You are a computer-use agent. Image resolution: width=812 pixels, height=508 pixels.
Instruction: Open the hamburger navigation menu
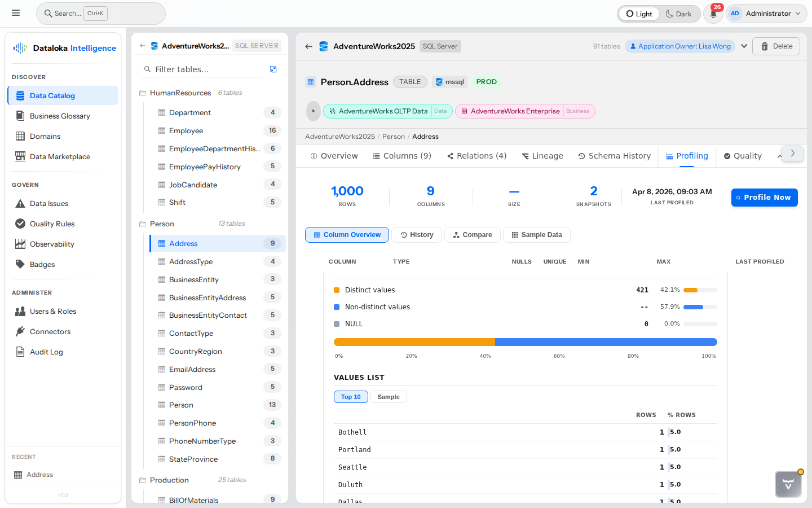tap(16, 13)
